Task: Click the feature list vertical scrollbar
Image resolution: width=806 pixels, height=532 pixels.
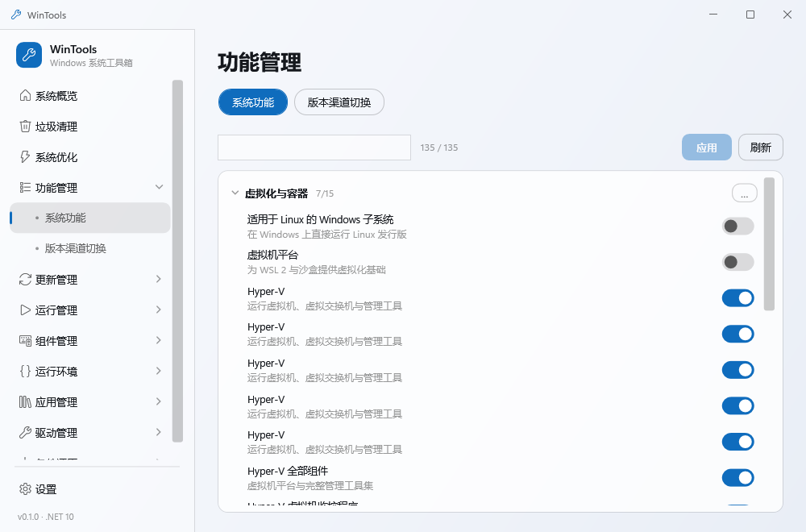Action: point(769,244)
